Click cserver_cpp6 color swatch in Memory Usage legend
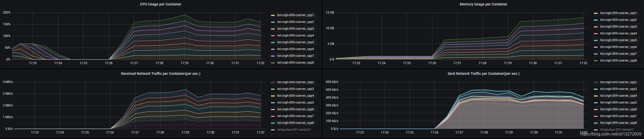 [x=596, y=47]
